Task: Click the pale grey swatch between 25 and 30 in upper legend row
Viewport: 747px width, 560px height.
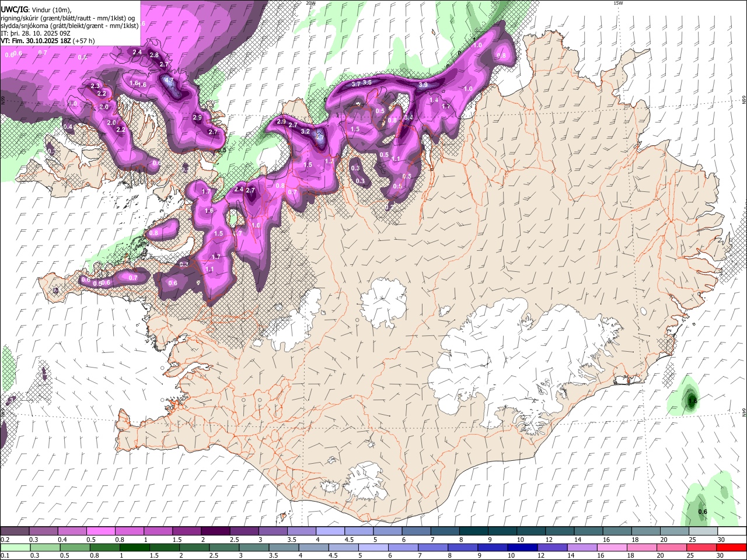Action: (x=703, y=531)
